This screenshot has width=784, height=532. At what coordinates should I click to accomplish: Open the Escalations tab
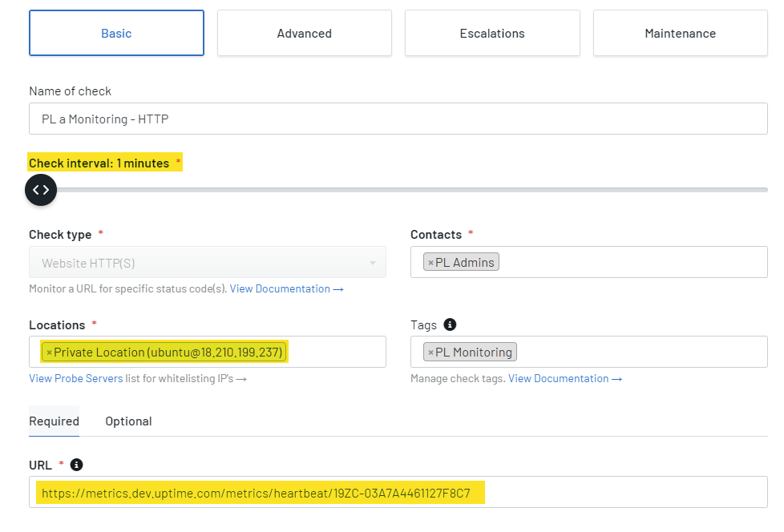click(x=492, y=33)
